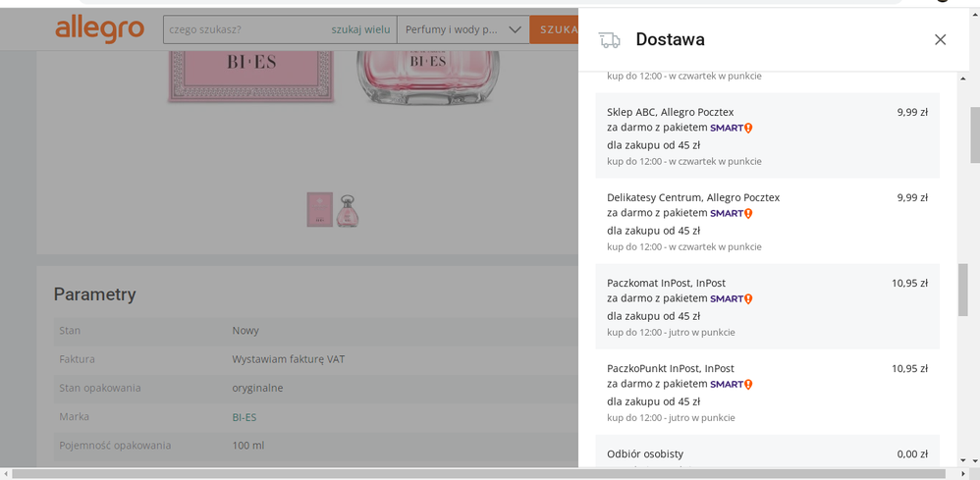Click the 'Parametry' section heading
The image size is (980, 480).
pyautogui.click(x=94, y=294)
